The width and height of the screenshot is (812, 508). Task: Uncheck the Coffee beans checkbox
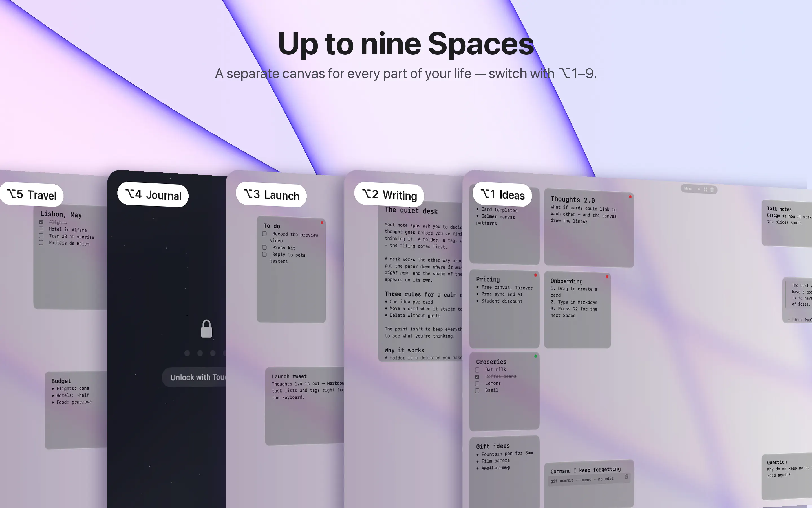(x=477, y=377)
